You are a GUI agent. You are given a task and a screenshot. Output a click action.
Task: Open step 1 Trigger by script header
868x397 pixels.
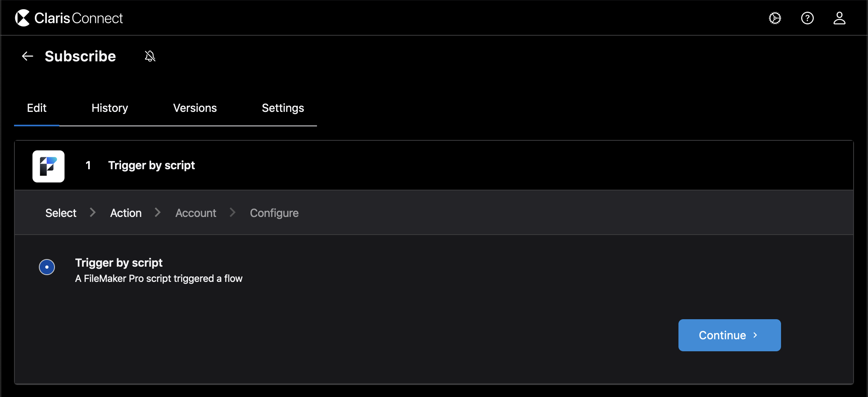coord(151,165)
